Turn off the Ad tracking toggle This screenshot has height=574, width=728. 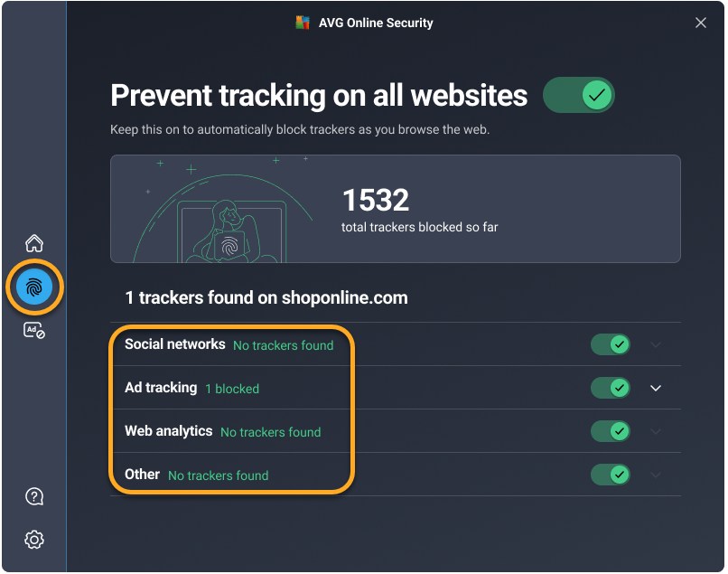(611, 388)
